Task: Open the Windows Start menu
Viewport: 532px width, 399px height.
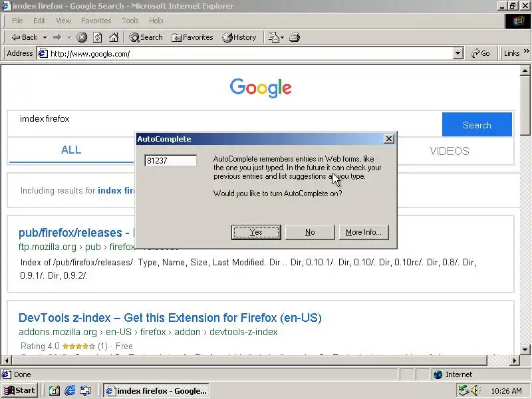Action: [19, 390]
